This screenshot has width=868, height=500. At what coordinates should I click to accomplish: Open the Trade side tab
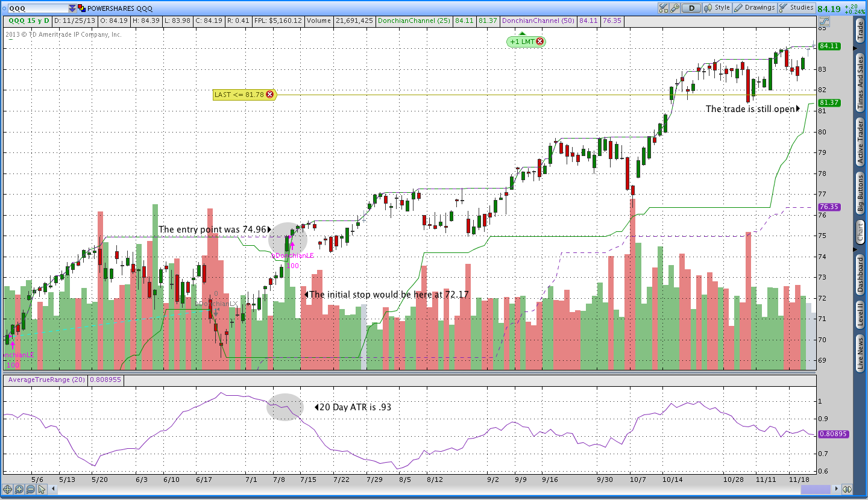(x=860, y=32)
